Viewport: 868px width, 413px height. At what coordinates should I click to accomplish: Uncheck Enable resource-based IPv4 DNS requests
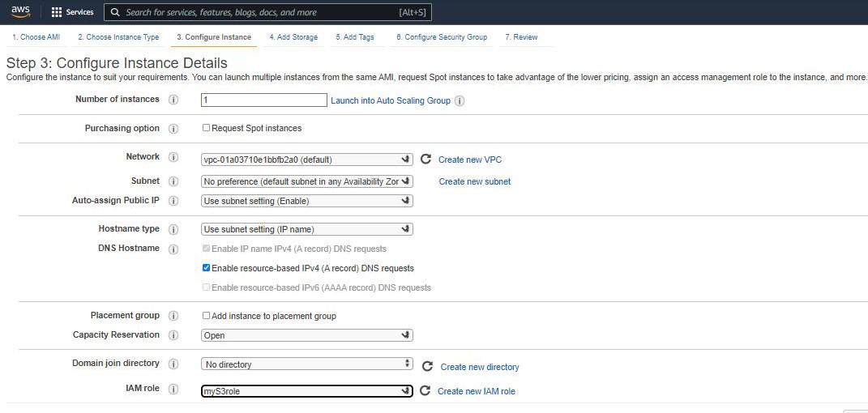[x=206, y=268]
